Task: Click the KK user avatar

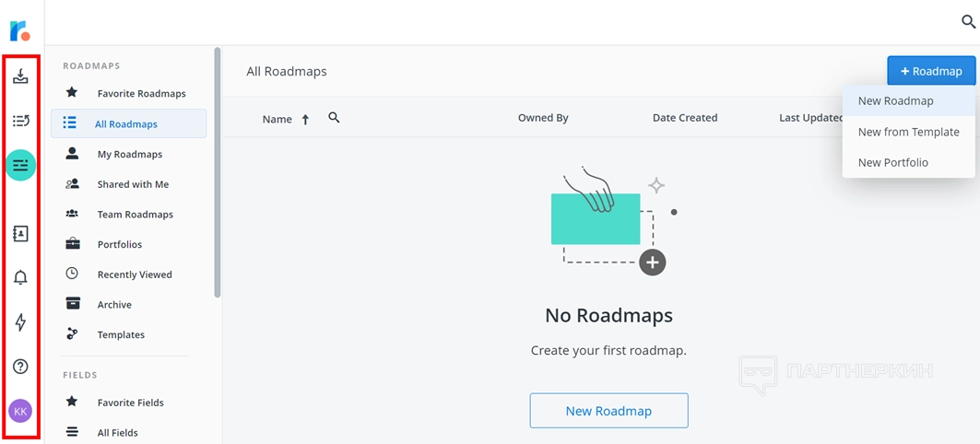Action: pos(20,411)
